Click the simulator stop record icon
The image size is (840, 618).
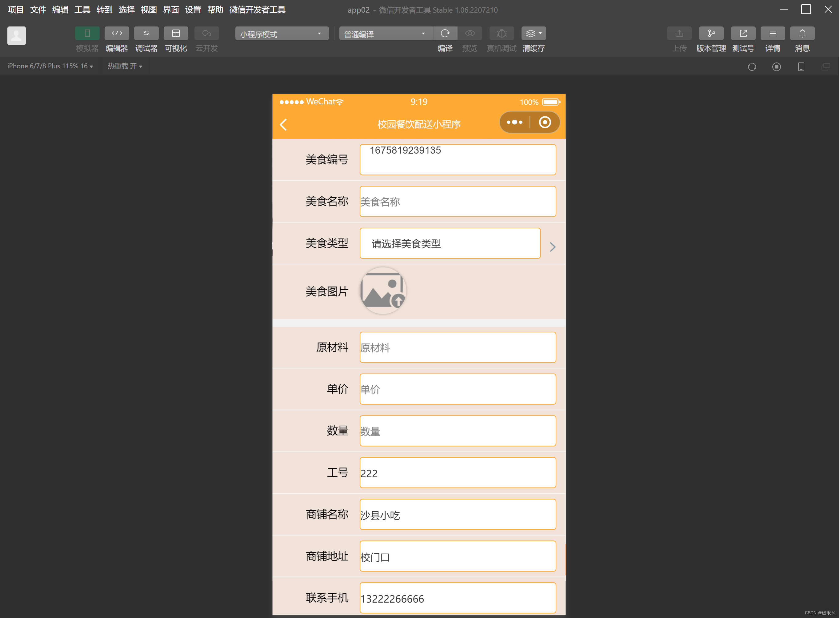point(776,66)
